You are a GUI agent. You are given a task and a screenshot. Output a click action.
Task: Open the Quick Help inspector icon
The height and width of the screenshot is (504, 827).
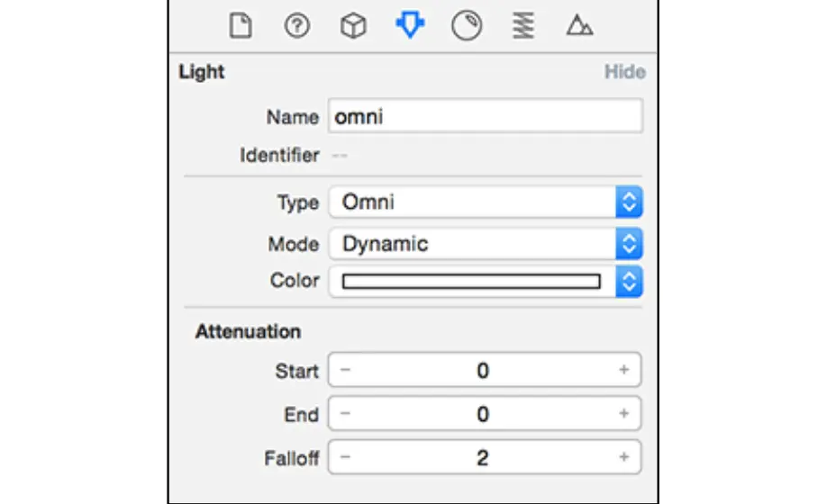pos(297,26)
